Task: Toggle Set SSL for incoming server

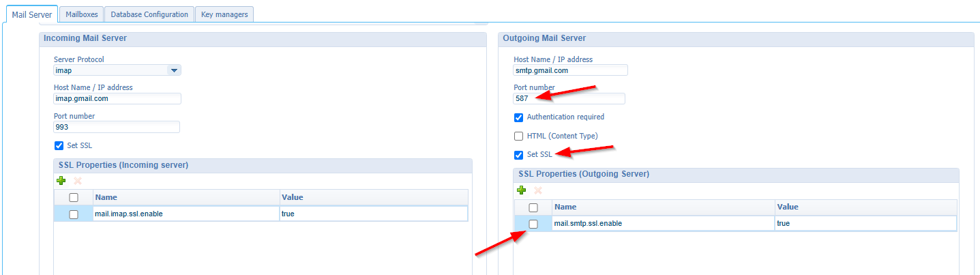Action: click(59, 145)
